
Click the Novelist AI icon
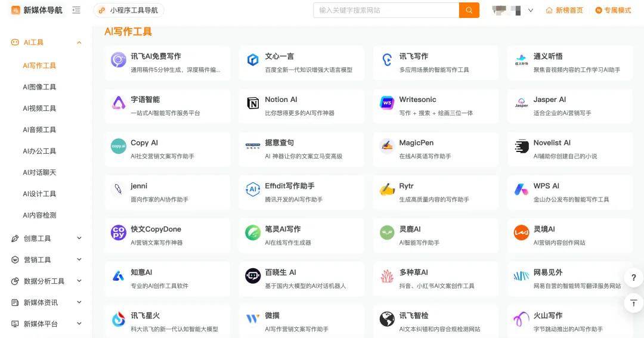pos(522,146)
